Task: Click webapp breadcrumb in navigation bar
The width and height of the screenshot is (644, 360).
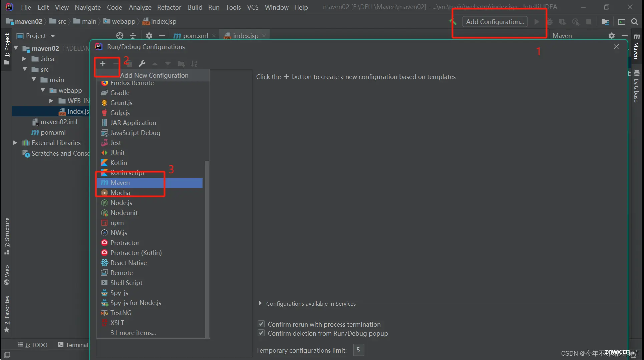Action: 119,21
